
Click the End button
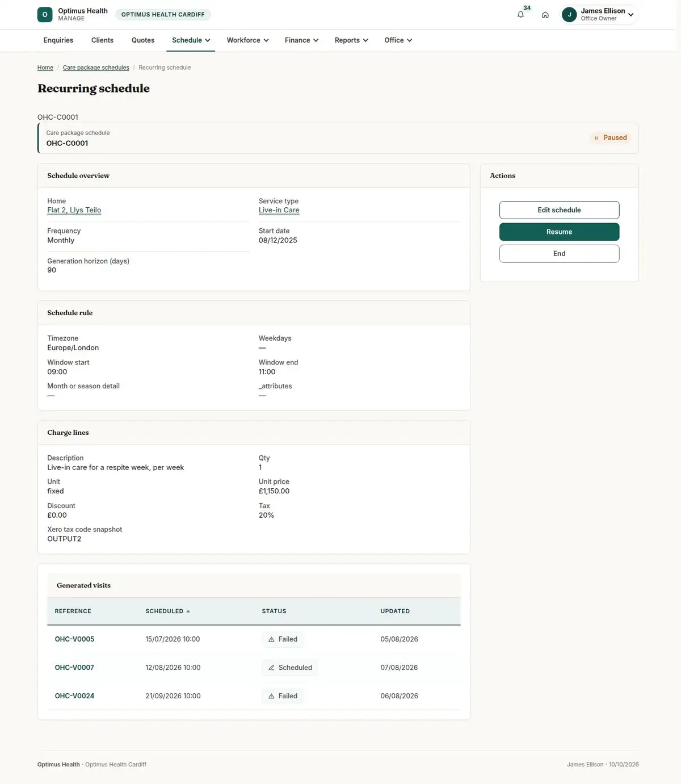pyautogui.click(x=559, y=254)
